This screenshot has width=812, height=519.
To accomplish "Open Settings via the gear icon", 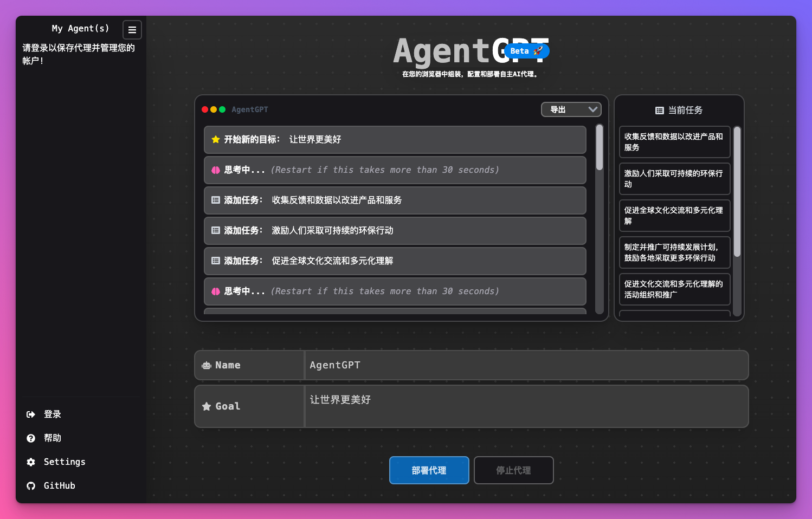I will point(31,462).
